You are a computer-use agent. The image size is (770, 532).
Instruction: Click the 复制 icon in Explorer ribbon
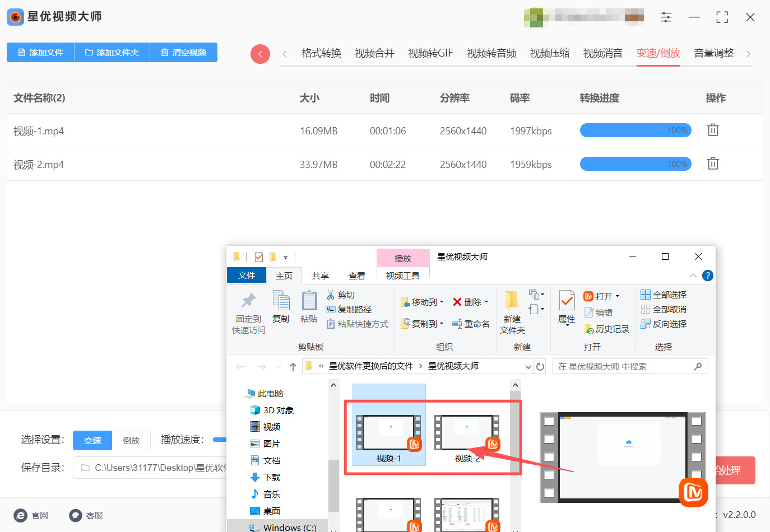[x=281, y=300]
